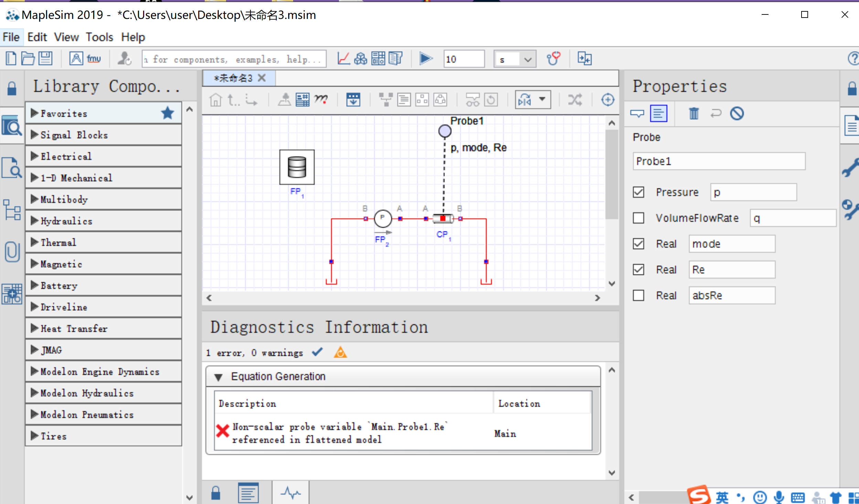
Task: Toggle the Pressure checkbox
Action: point(638,192)
